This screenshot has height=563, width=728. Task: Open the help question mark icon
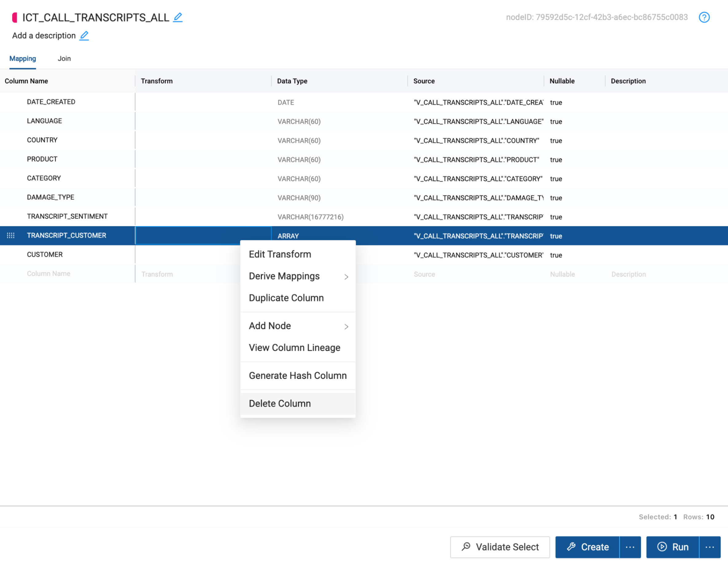(704, 17)
